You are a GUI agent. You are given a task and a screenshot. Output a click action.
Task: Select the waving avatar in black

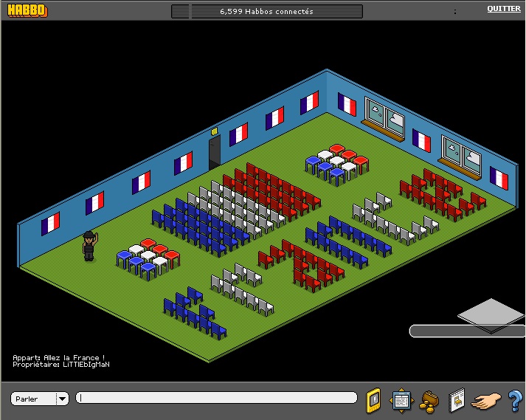click(x=89, y=246)
